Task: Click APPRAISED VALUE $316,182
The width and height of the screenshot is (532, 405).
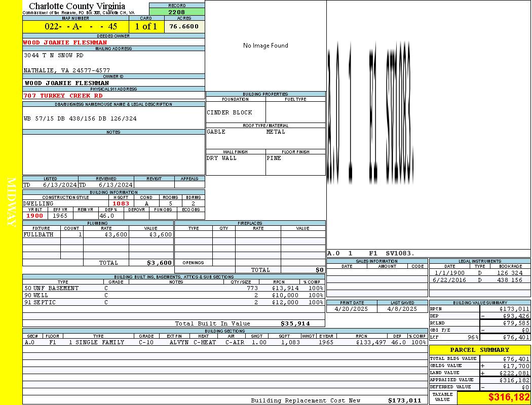Action: click(x=514, y=380)
